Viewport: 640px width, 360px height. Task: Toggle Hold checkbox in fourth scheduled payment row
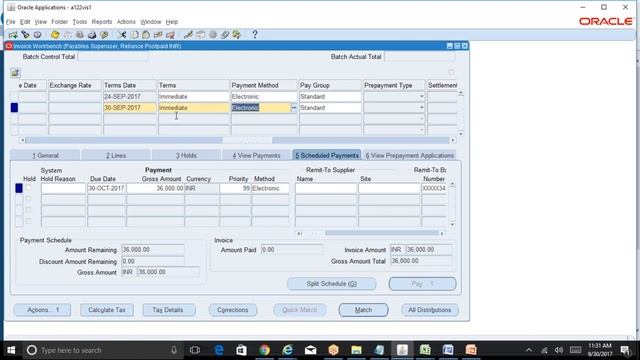point(28,221)
